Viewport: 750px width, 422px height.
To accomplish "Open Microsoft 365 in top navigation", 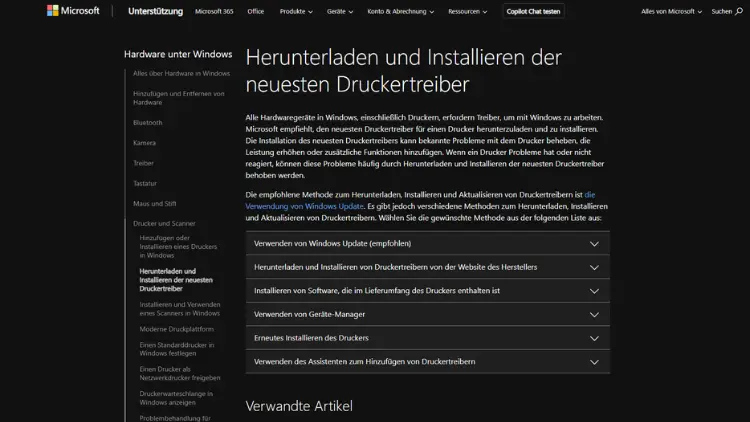I will (214, 11).
